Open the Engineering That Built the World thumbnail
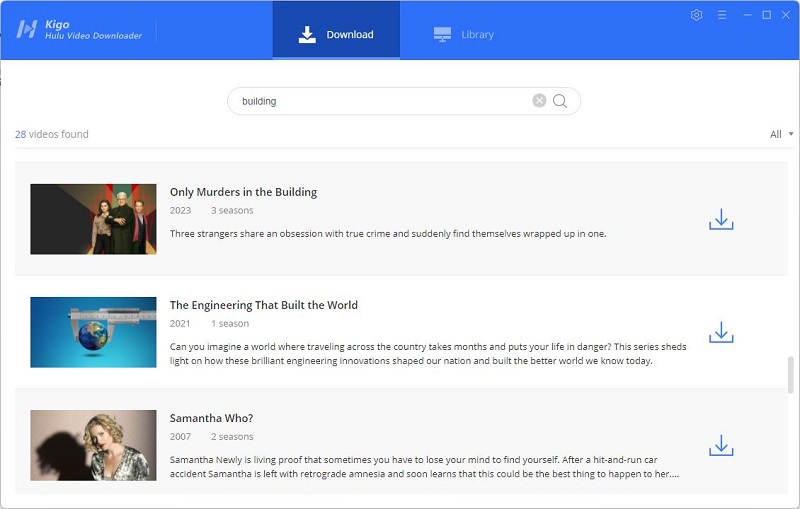The width and height of the screenshot is (800, 509). tap(93, 332)
